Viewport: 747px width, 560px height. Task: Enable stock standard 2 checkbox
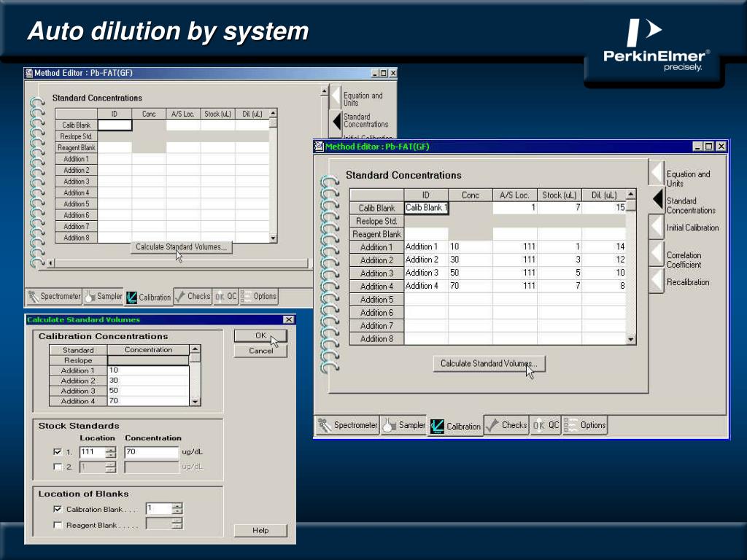click(58, 467)
